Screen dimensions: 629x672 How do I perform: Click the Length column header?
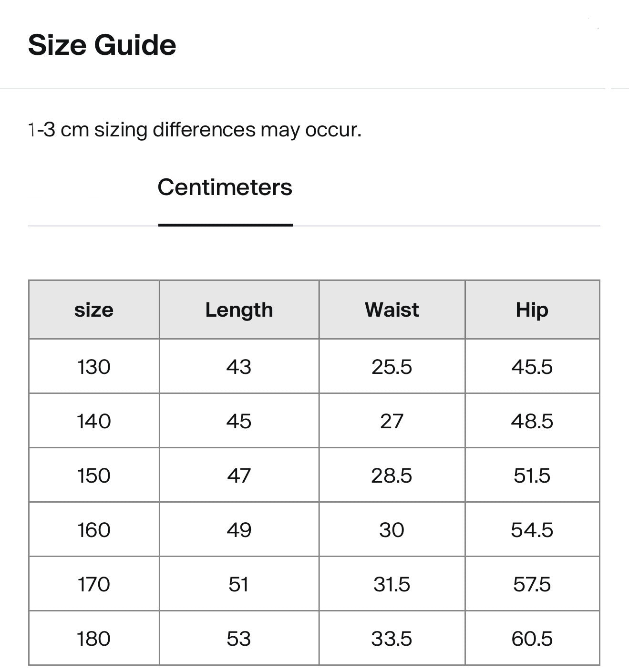click(x=239, y=310)
